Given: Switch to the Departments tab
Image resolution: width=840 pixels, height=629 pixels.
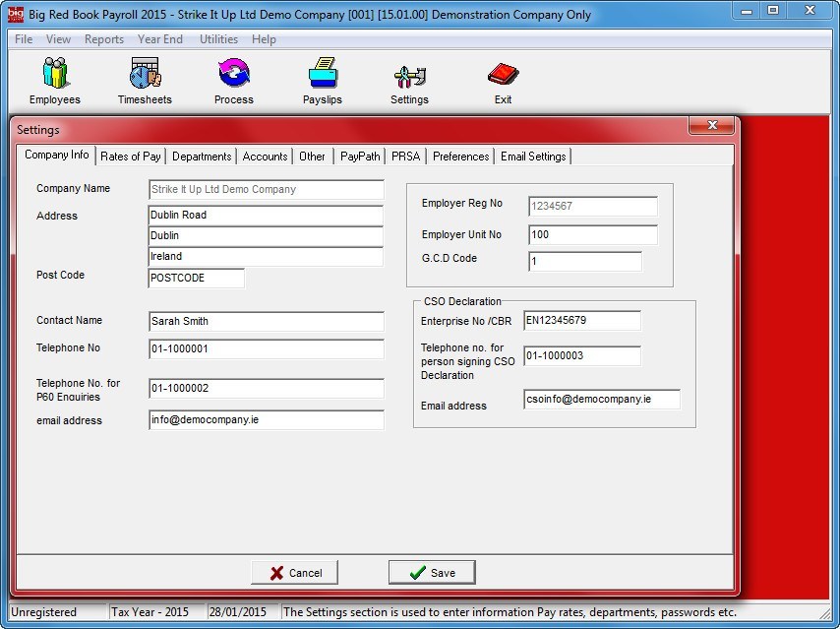Looking at the screenshot, I should click(202, 156).
